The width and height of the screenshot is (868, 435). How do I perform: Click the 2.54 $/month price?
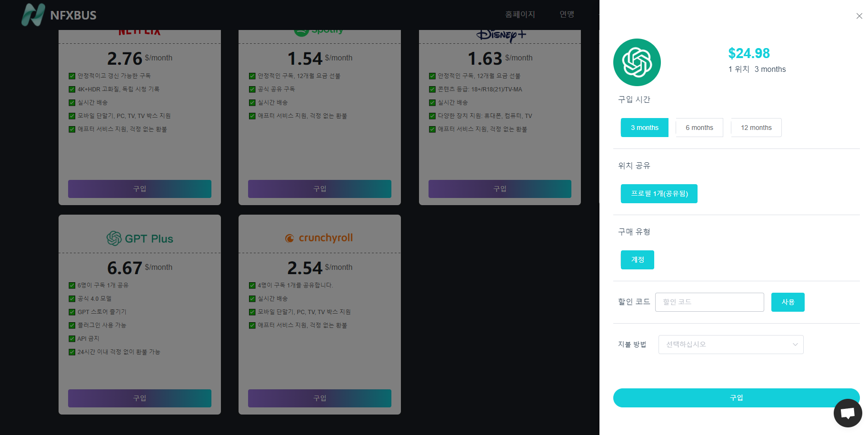click(x=319, y=267)
